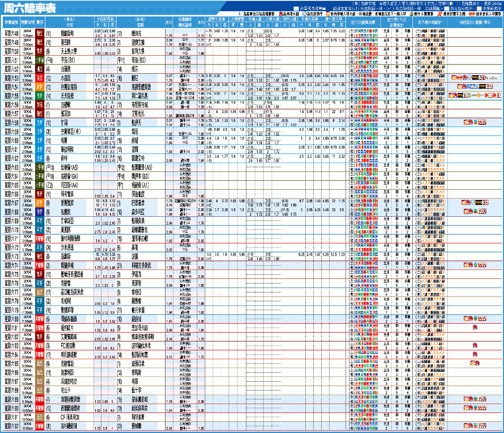504x433 pixels.
Task: Click away team 拜仁慕尼黑
Action: tap(140, 96)
